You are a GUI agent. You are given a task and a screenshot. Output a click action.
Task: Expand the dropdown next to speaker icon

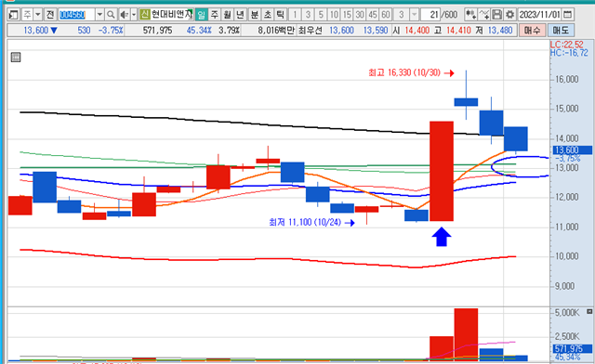(134, 15)
